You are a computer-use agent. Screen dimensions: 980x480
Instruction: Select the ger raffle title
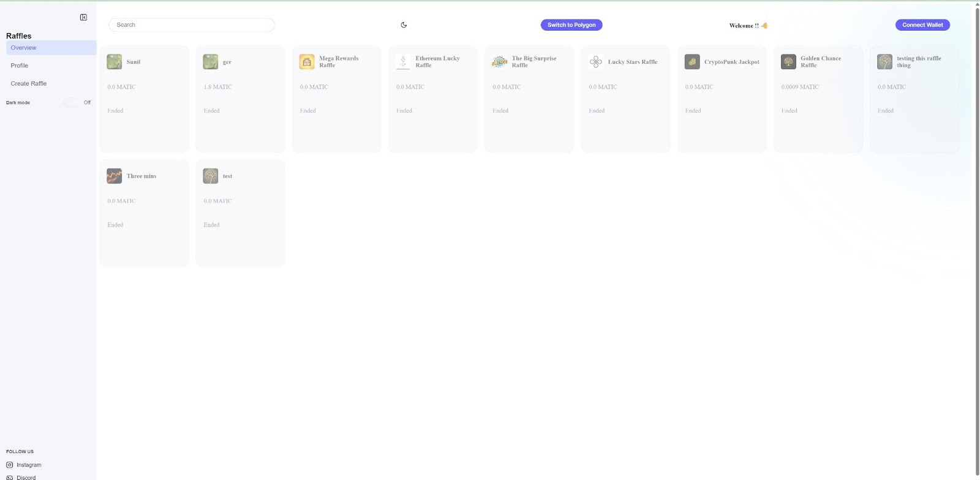click(227, 62)
